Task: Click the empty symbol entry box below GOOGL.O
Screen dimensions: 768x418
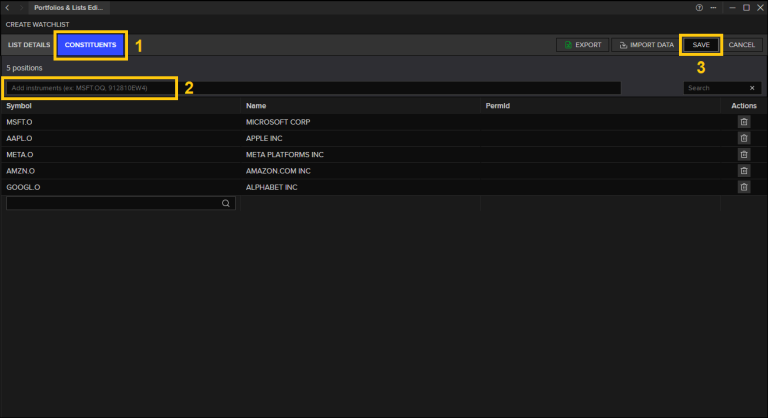Action: click(120, 203)
